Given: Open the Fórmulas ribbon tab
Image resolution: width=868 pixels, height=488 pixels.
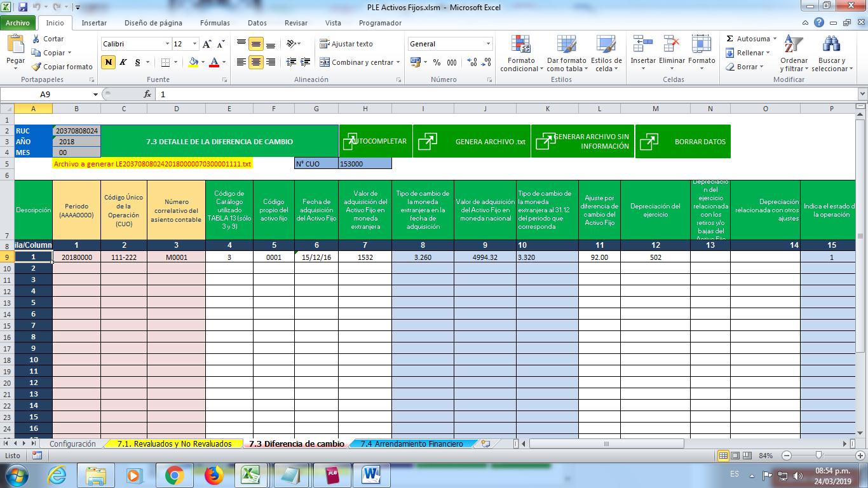Looking at the screenshot, I should [x=215, y=23].
